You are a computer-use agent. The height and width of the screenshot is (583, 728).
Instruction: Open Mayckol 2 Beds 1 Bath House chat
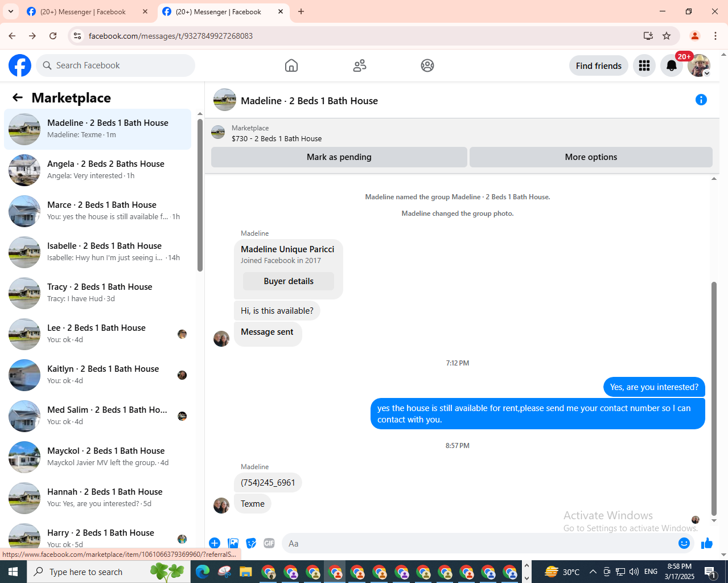point(98,457)
